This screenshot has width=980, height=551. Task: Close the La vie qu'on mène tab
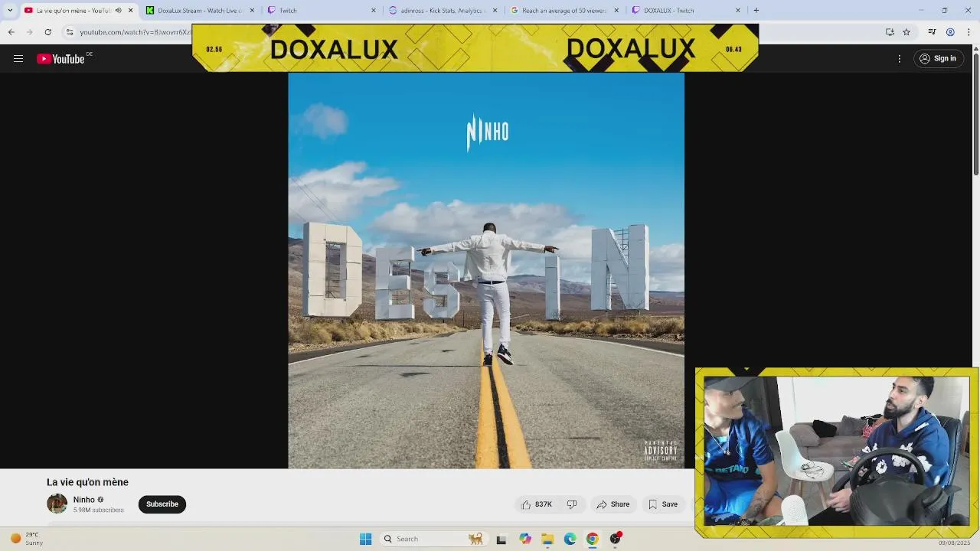point(130,11)
